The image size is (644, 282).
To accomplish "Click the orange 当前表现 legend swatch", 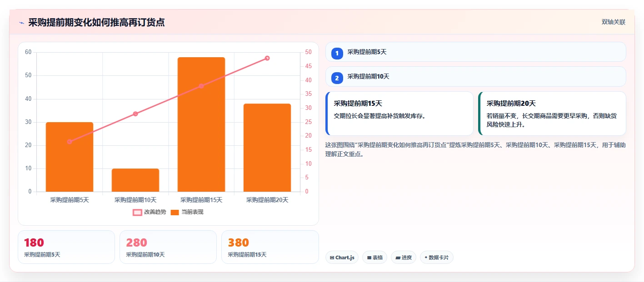I will click(x=175, y=212).
